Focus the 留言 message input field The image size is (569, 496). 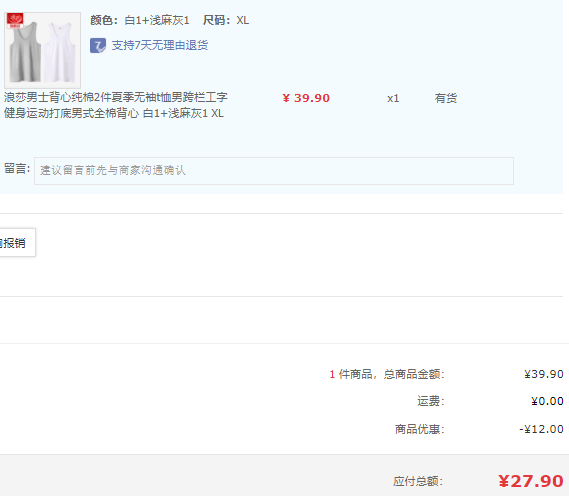pyautogui.click(x=274, y=171)
